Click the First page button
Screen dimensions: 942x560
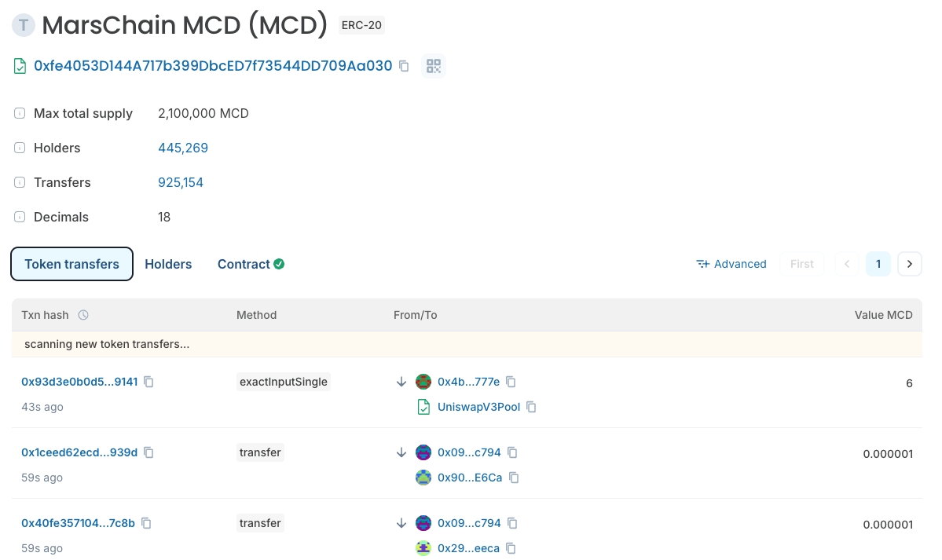(x=801, y=264)
